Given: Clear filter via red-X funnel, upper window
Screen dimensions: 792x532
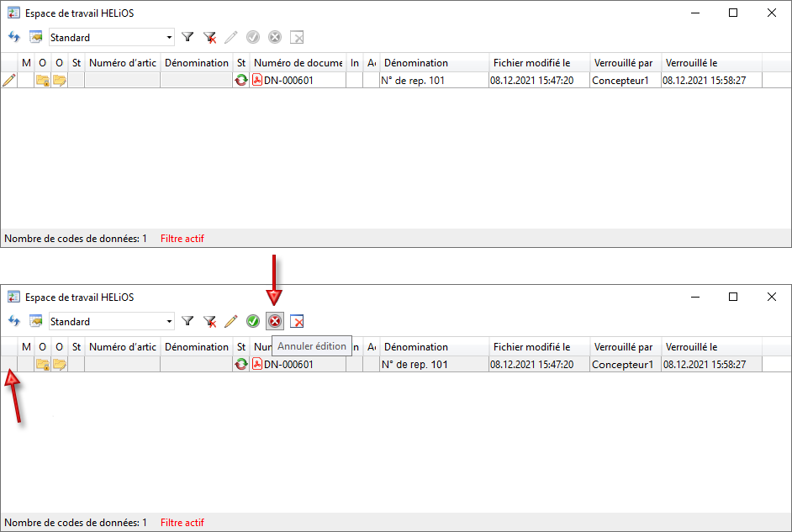Looking at the screenshot, I should coord(209,37).
